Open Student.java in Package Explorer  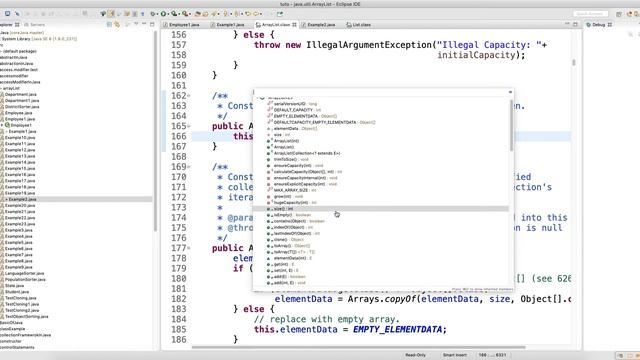(x=17, y=292)
